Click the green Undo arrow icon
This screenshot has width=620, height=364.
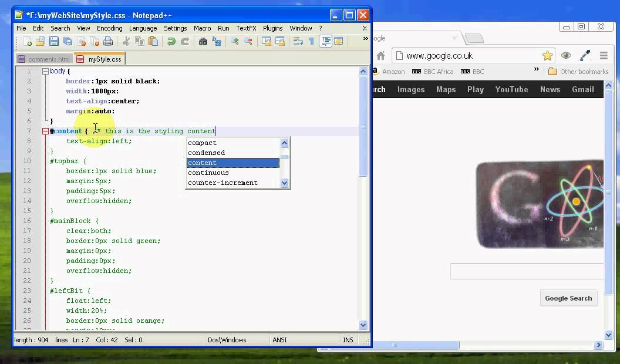click(171, 42)
